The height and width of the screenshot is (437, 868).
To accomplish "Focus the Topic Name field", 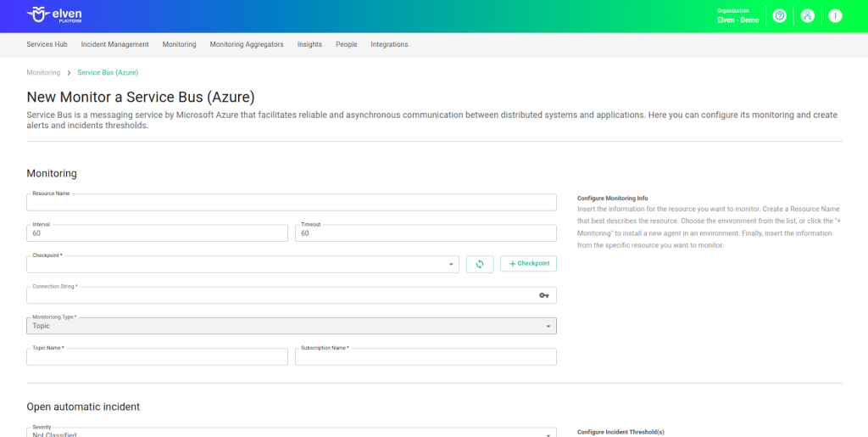I will click(x=157, y=357).
